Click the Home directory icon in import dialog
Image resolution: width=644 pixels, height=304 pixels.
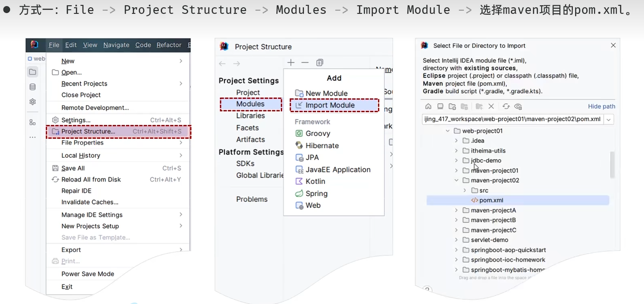[428, 106]
